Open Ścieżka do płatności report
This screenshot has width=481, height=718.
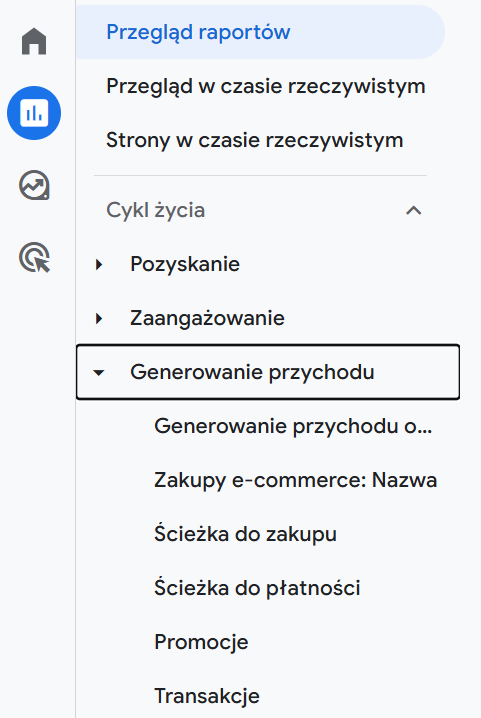(x=257, y=588)
